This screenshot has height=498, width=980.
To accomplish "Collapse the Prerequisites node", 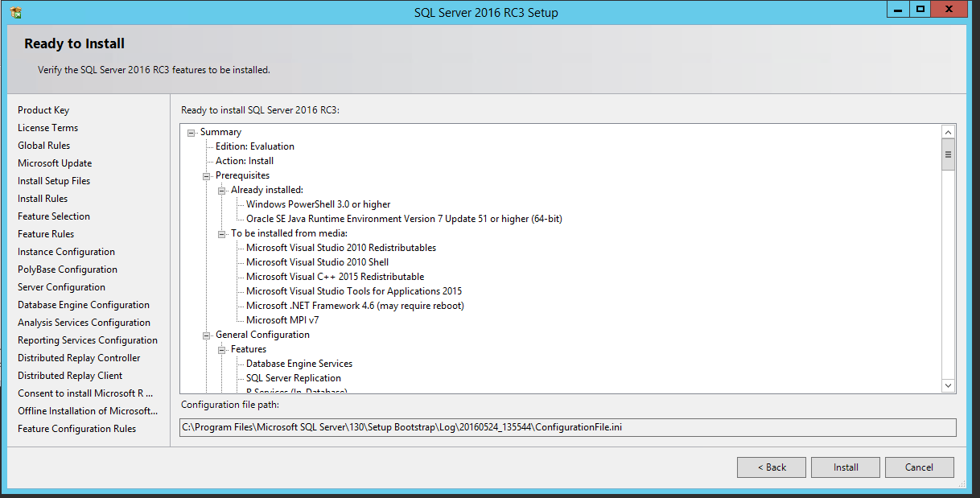I will tap(207, 176).
